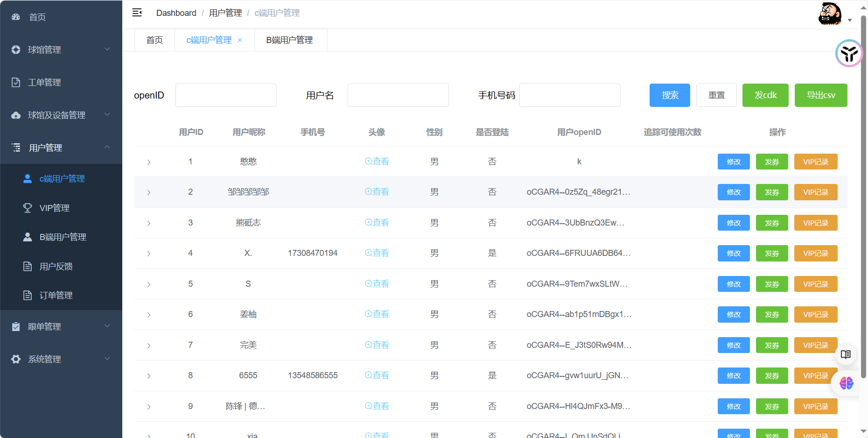This screenshot has height=438, width=868.
Task: Click the 系统管理 gear icon
Action: [16, 359]
